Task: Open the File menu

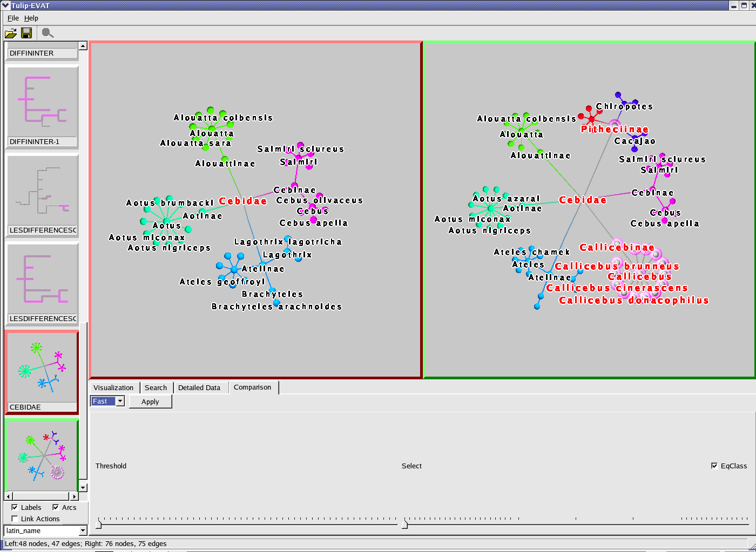Action: coord(13,18)
